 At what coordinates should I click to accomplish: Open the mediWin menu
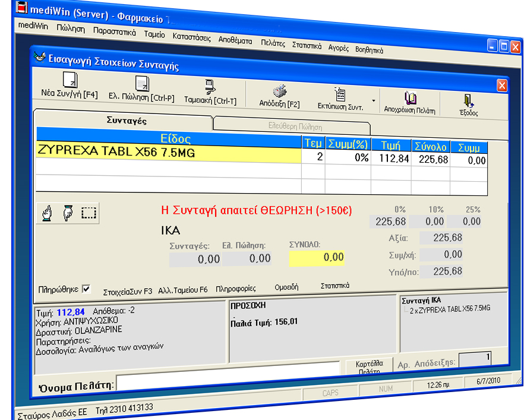coord(33,26)
